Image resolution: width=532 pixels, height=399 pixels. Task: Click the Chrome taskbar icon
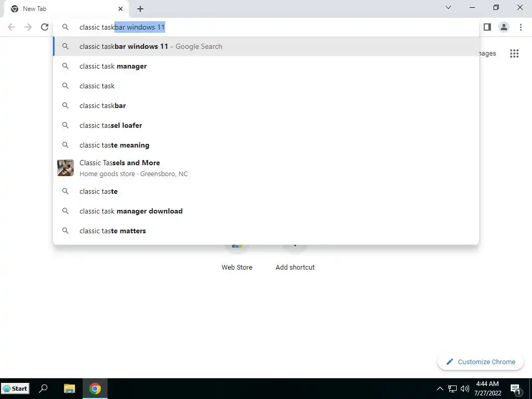[95, 389]
